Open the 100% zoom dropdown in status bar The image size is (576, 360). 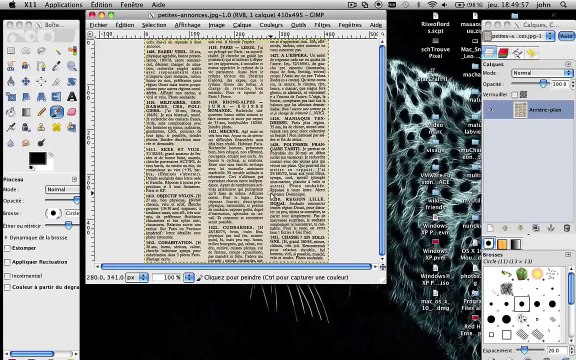click(x=173, y=277)
